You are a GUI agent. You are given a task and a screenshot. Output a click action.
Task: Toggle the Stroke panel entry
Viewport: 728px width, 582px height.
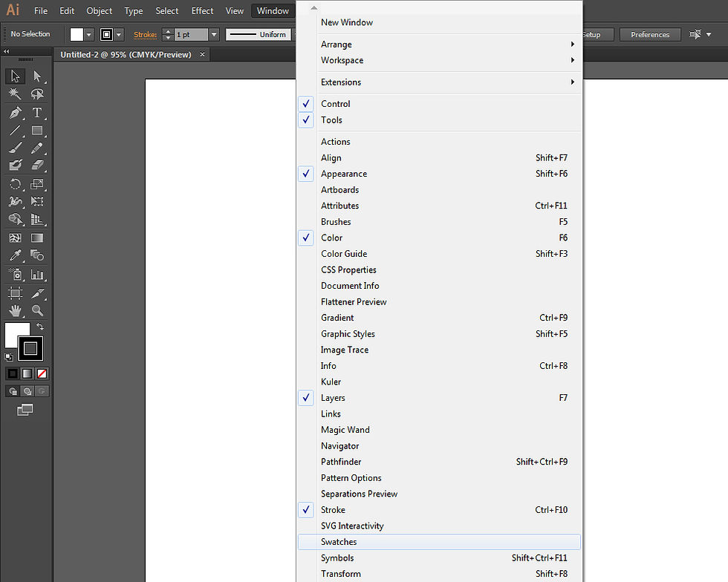(x=439, y=509)
